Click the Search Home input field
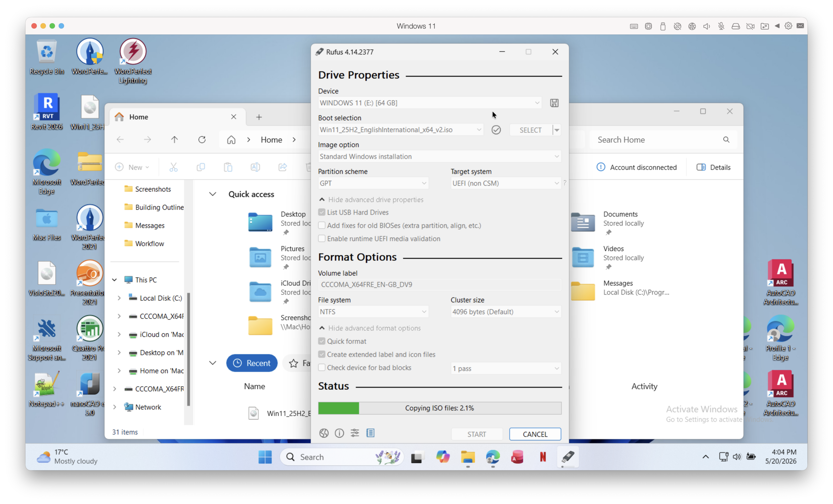This screenshot has width=833, height=504. click(x=662, y=140)
